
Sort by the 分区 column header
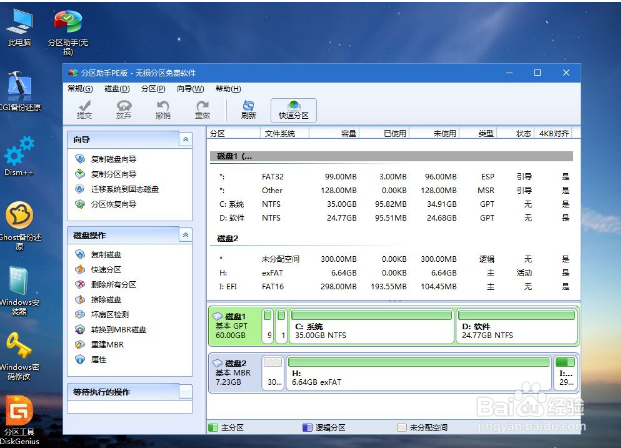click(234, 133)
